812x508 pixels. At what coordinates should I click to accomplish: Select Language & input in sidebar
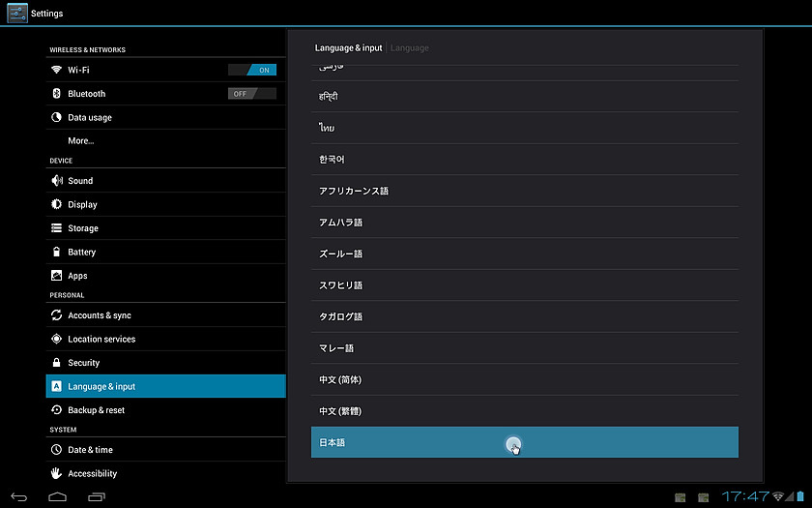[165, 386]
